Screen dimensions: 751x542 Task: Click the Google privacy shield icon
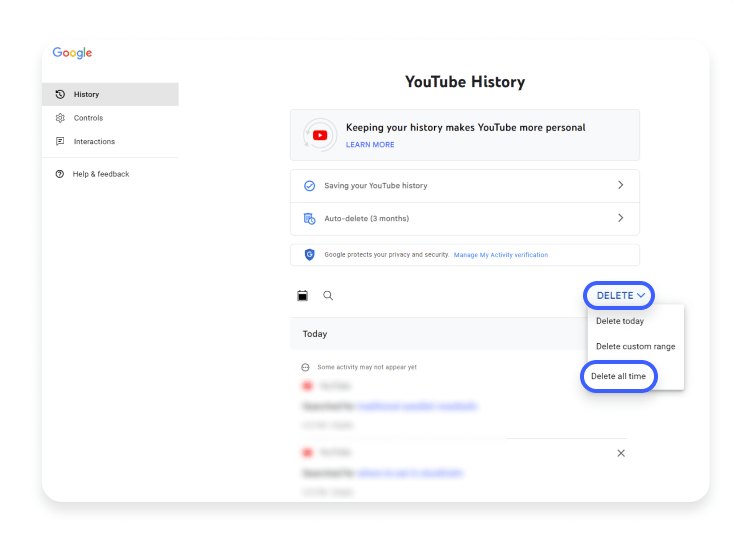[x=309, y=255]
